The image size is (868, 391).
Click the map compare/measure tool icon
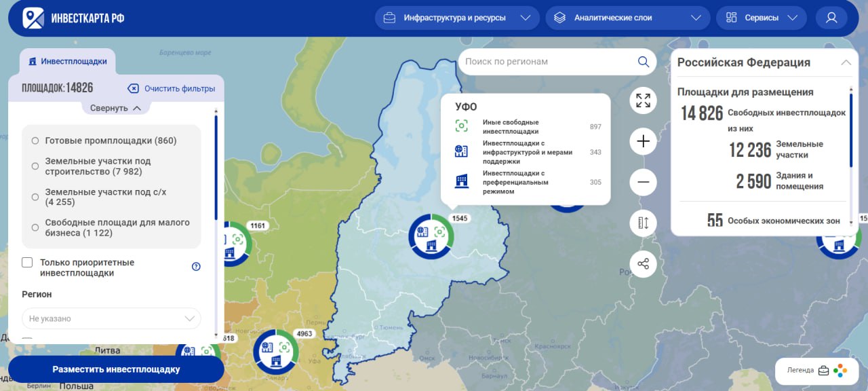(x=643, y=223)
